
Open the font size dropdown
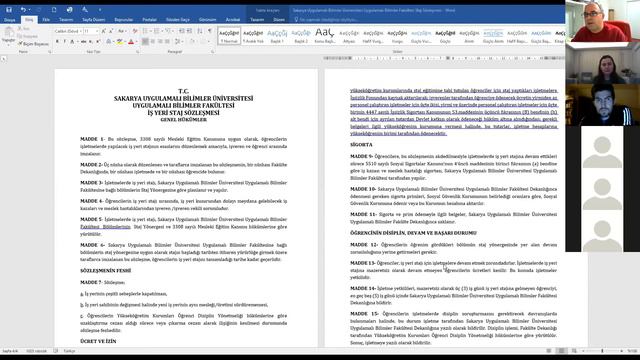[x=97, y=31]
